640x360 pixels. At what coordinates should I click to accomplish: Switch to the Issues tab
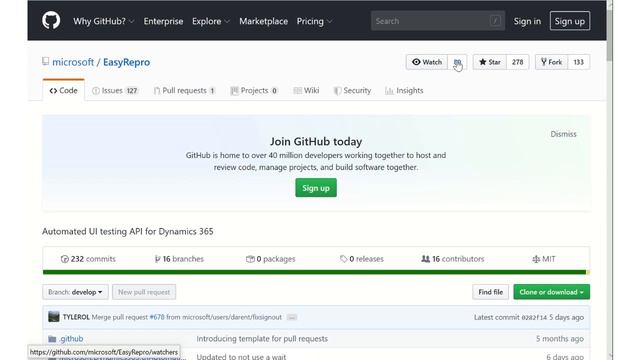[115, 91]
